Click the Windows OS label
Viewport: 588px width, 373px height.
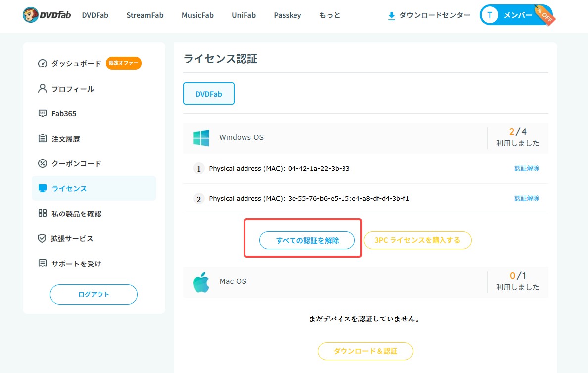point(242,137)
